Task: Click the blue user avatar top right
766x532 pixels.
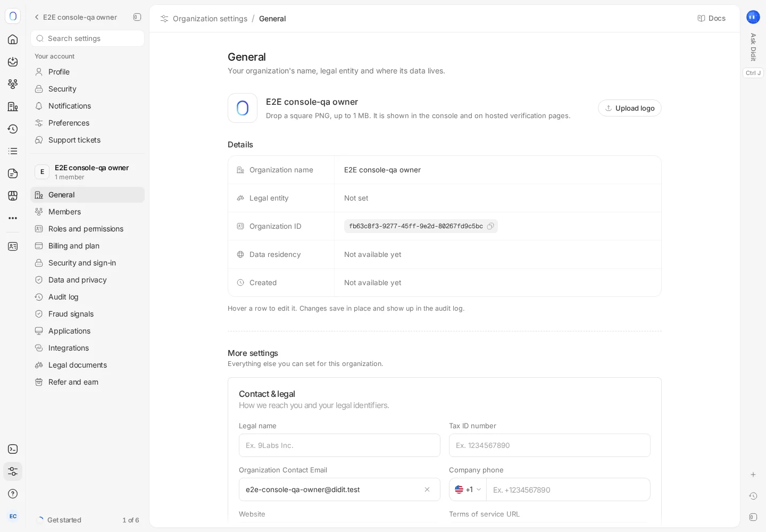Action: click(x=753, y=17)
